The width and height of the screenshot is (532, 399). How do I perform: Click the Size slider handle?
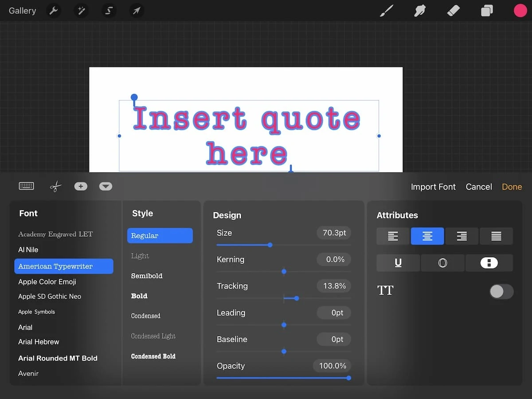tap(270, 245)
